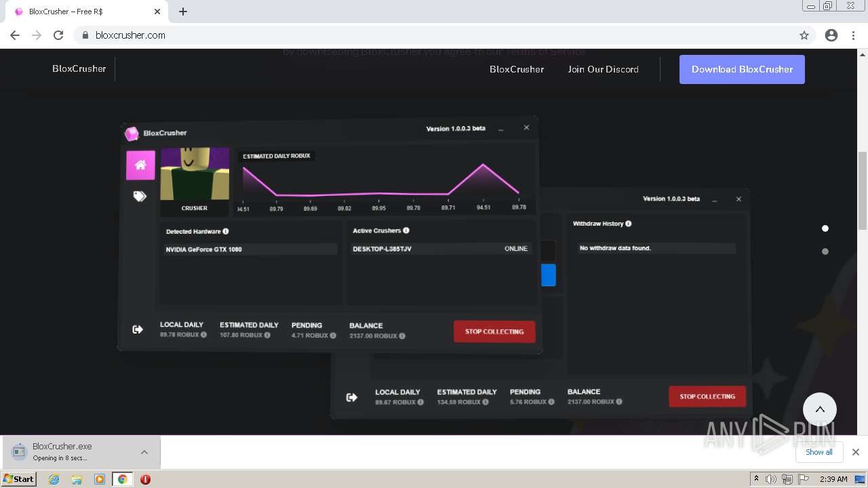Screen dimensions: 868x488
Task: Click Stop Collecting in the front app window
Action: pos(494,331)
